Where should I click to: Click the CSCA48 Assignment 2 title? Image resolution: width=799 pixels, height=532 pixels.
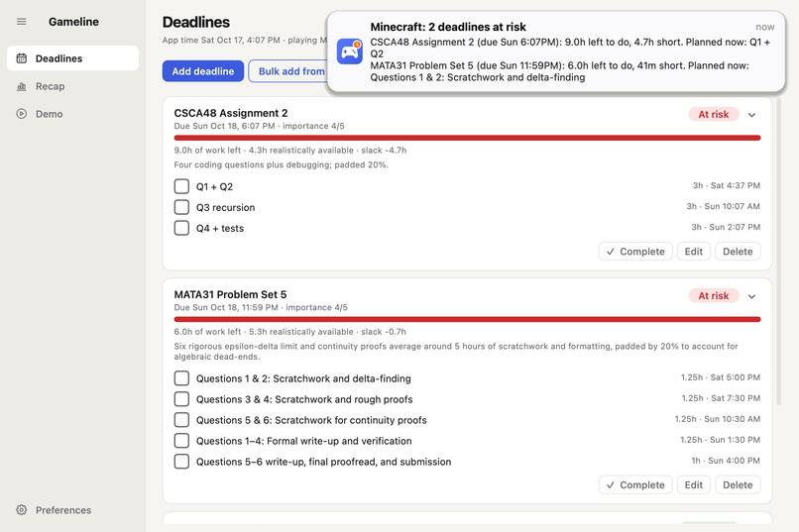point(231,113)
